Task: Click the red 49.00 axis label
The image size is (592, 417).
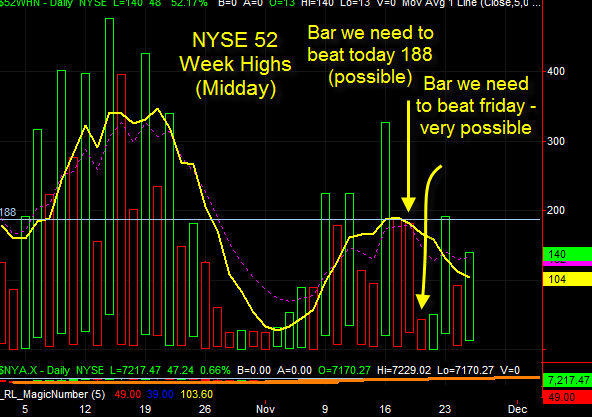Action: [x=567, y=397]
